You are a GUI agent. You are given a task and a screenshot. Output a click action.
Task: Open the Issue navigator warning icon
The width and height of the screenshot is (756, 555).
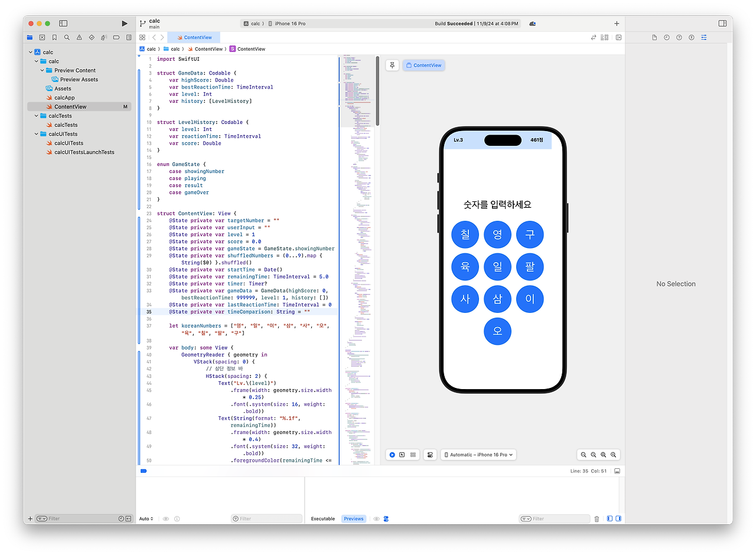click(79, 37)
